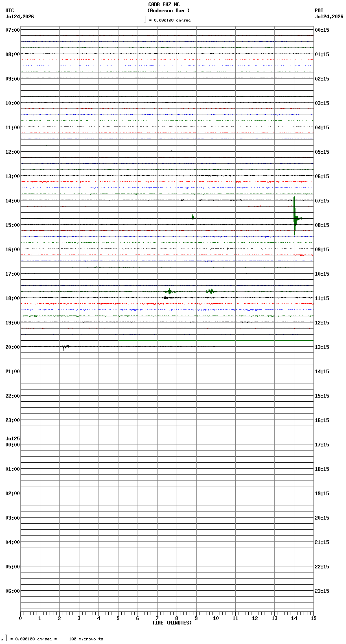Viewport: 346px width, 644px height.
Task: Click the PDT header label
Action: click(319, 11)
